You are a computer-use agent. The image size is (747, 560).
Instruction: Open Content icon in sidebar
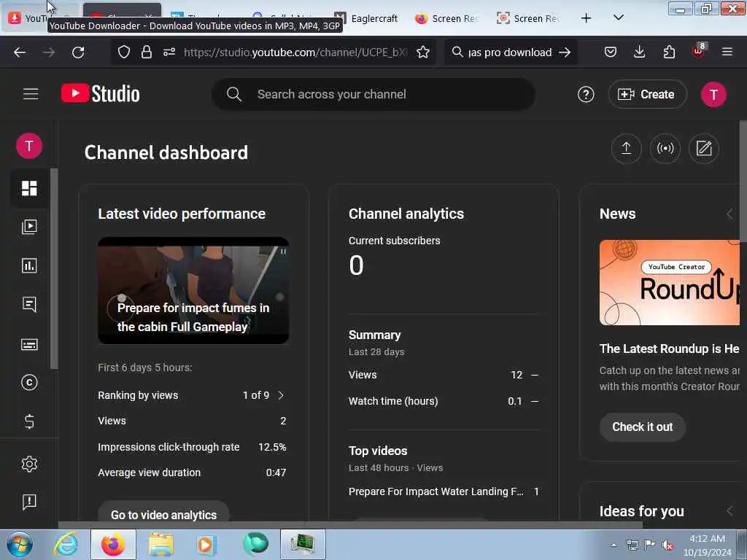coord(29,227)
